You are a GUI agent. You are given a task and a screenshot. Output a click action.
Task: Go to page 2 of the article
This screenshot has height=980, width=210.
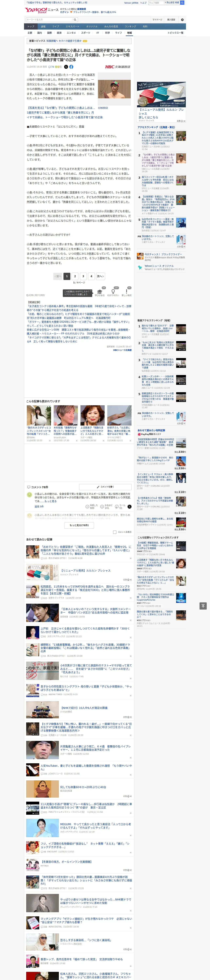coord(75,276)
